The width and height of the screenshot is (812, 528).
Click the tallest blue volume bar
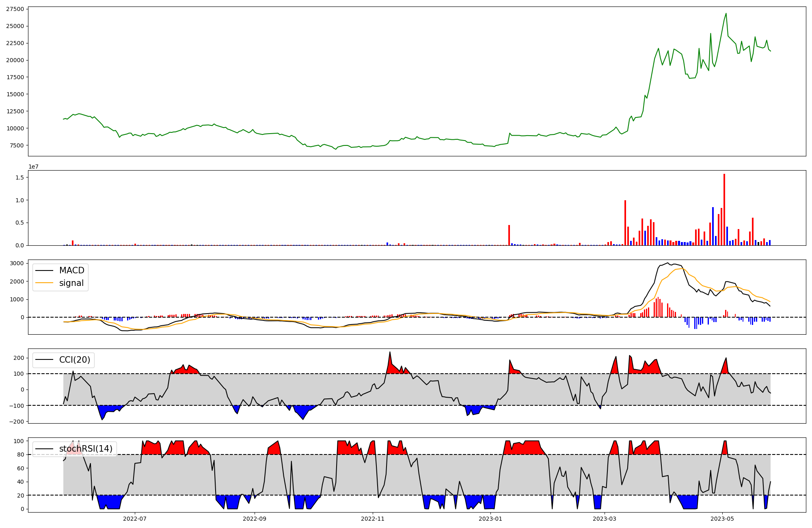tap(713, 226)
